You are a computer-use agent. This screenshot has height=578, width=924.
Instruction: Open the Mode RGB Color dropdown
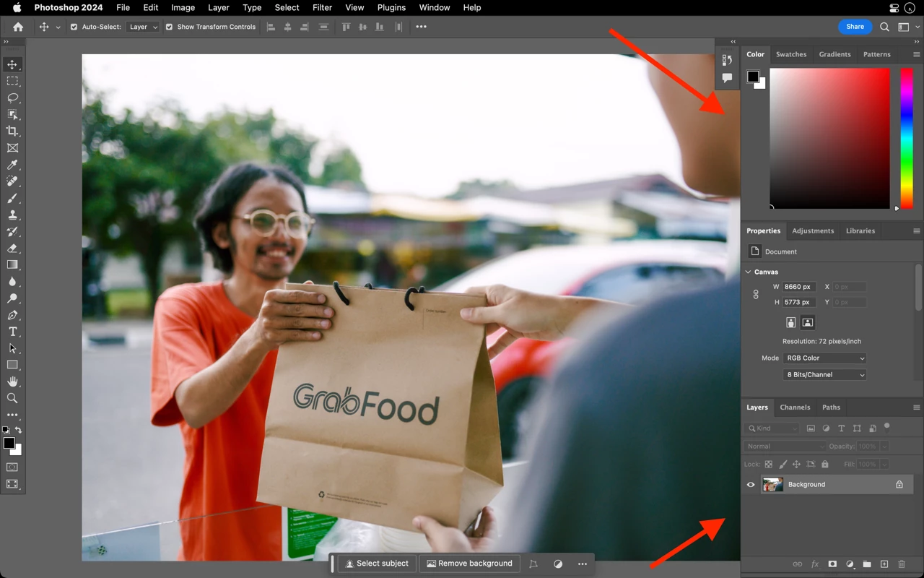824,358
